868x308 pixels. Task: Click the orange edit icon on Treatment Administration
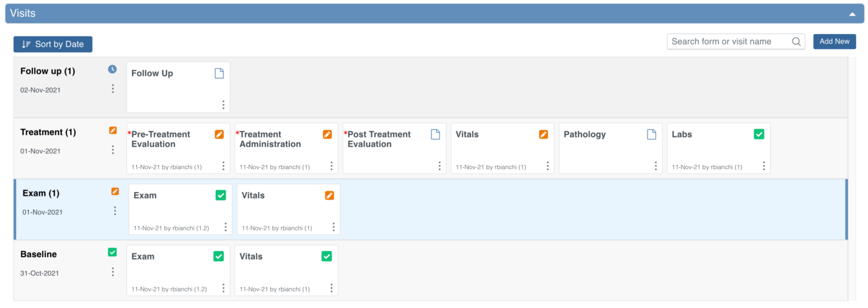point(327,134)
